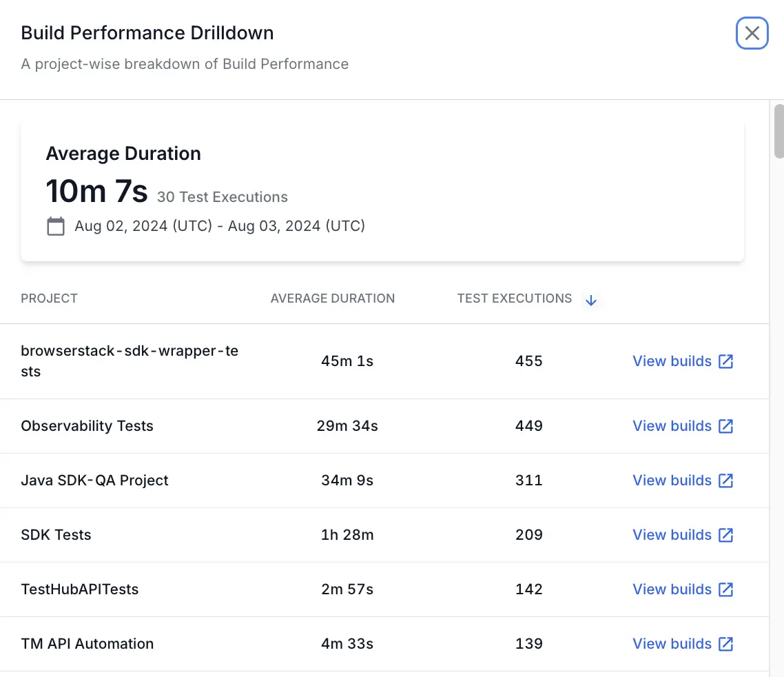Select View builds text for Observability Tests
784x677 pixels.
point(672,426)
